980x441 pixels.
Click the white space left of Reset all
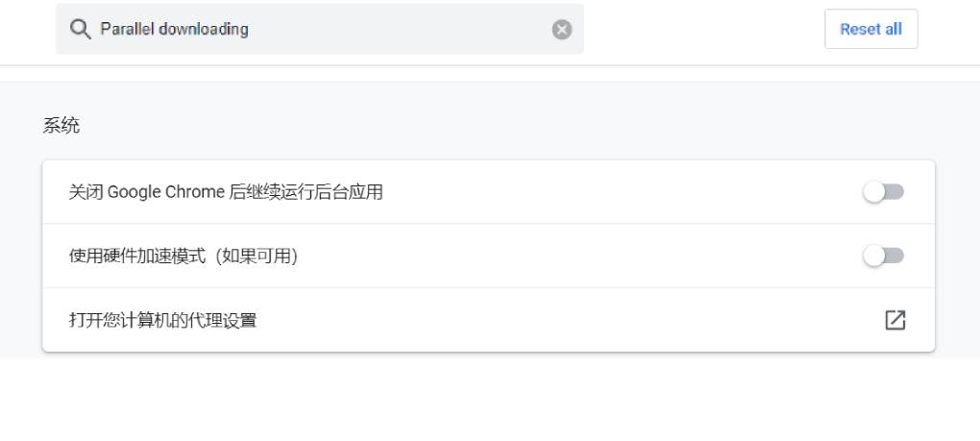tap(701, 29)
